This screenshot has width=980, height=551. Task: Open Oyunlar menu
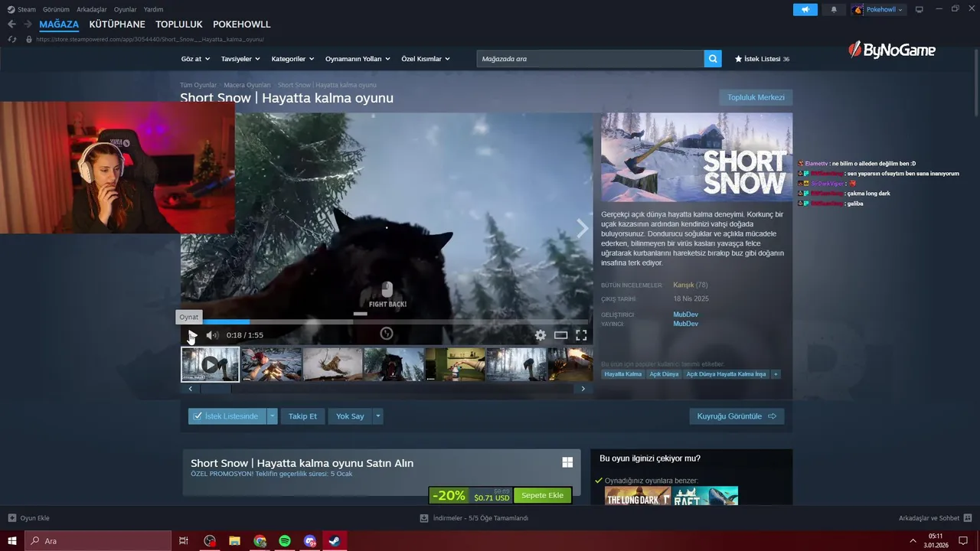click(x=126, y=9)
